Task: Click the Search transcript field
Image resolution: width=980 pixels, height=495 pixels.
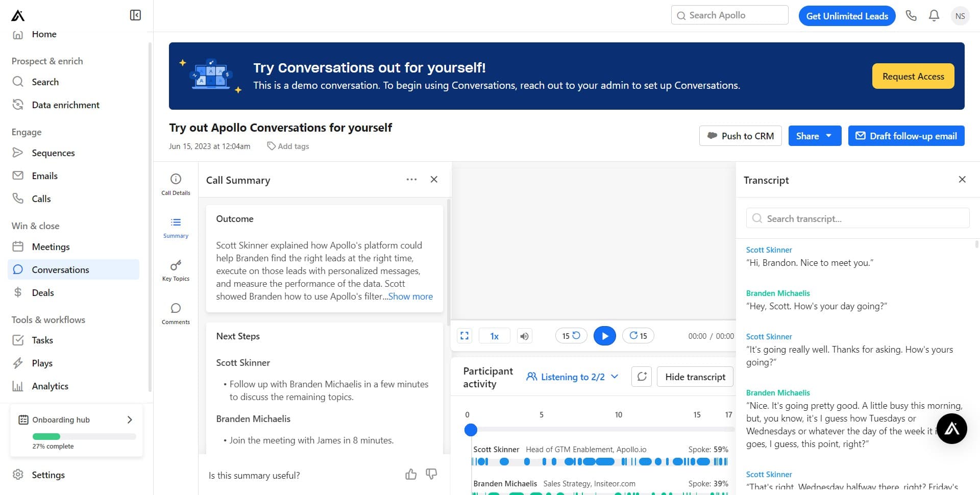Action: (x=857, y=218)
